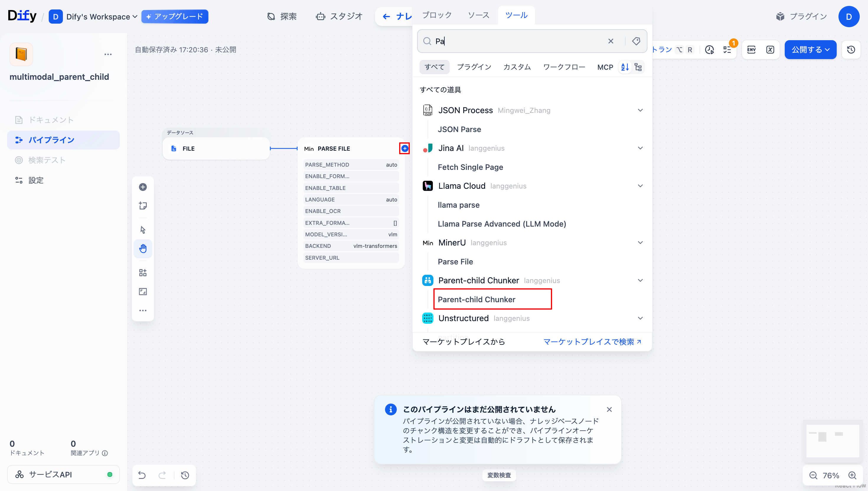
Task: Click the organize blocks layout icon
Action: click(143, 272)
